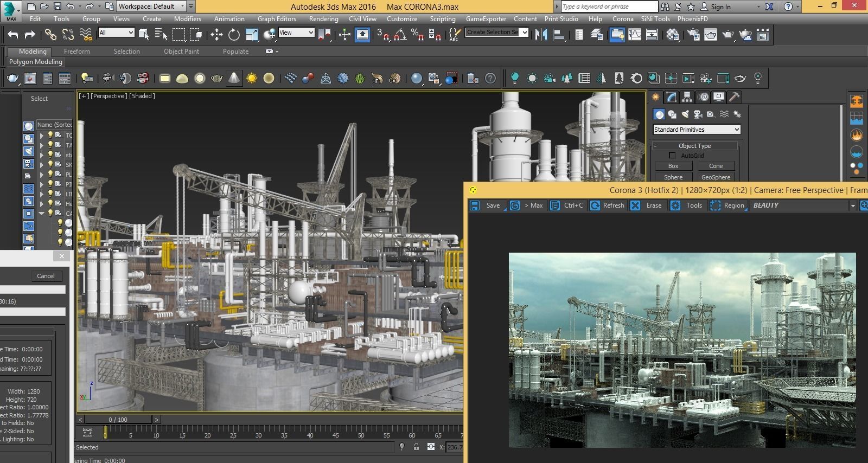This screenshot has width=868, height=463.
Task: Open the Curve Editor from toolbar
Action: (x=634, y=35)
